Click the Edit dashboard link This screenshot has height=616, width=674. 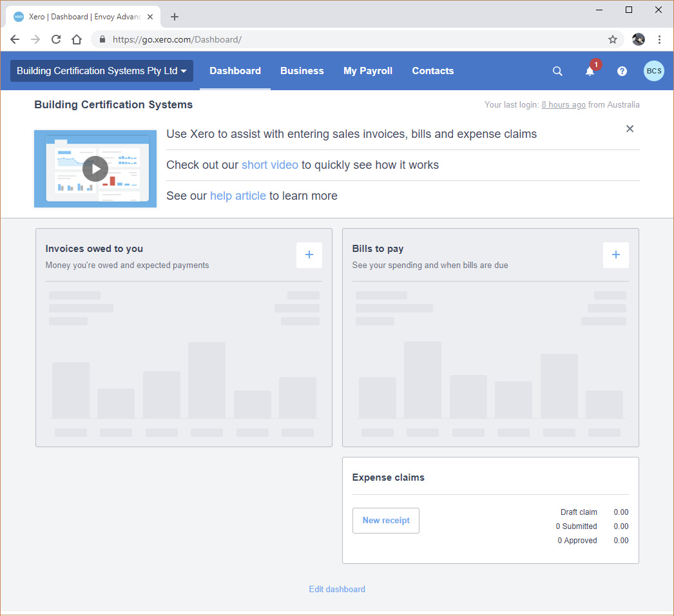[337, 590]
